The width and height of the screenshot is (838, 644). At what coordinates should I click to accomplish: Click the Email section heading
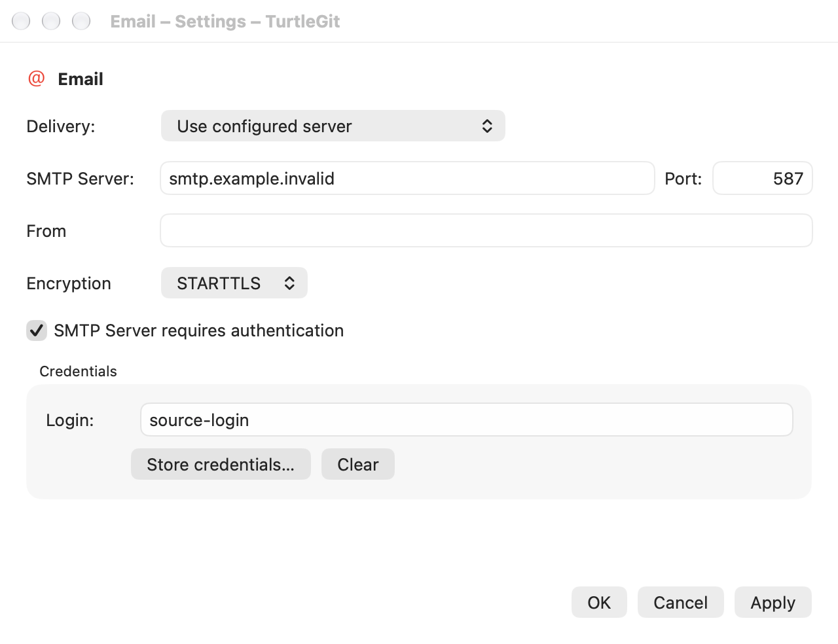(x=81, y=79)
